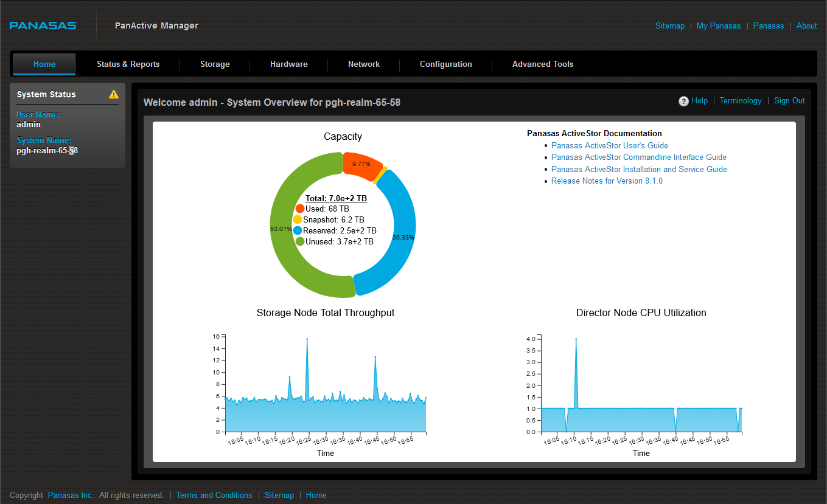827x504 pixels.
Task: Click the Help question mark icon
Action: pyautogui.click(x=684, y=101)
